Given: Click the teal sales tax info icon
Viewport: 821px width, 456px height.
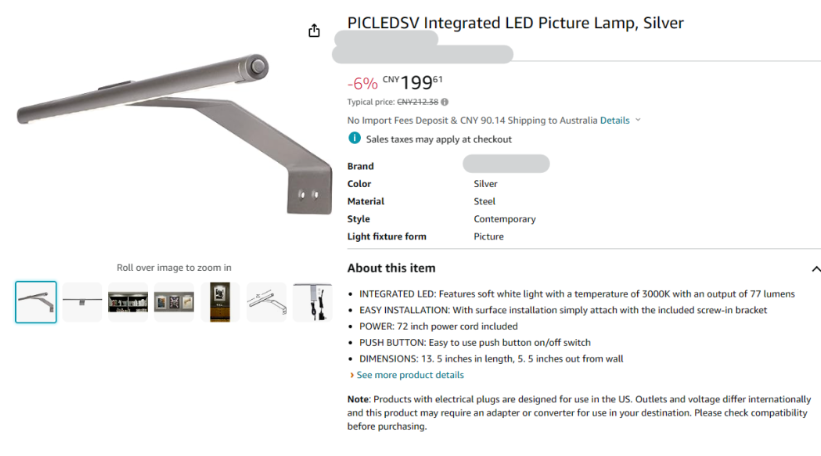Looking at the screenshot, I should click(354, 139).
